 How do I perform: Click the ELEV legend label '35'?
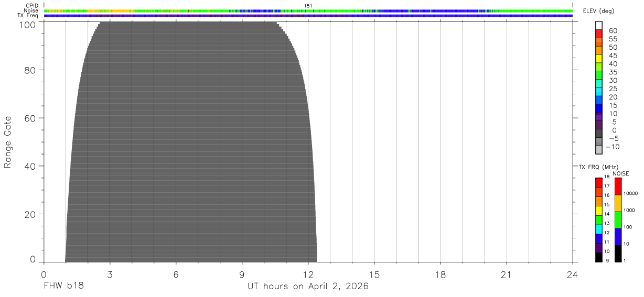point(613,72)
